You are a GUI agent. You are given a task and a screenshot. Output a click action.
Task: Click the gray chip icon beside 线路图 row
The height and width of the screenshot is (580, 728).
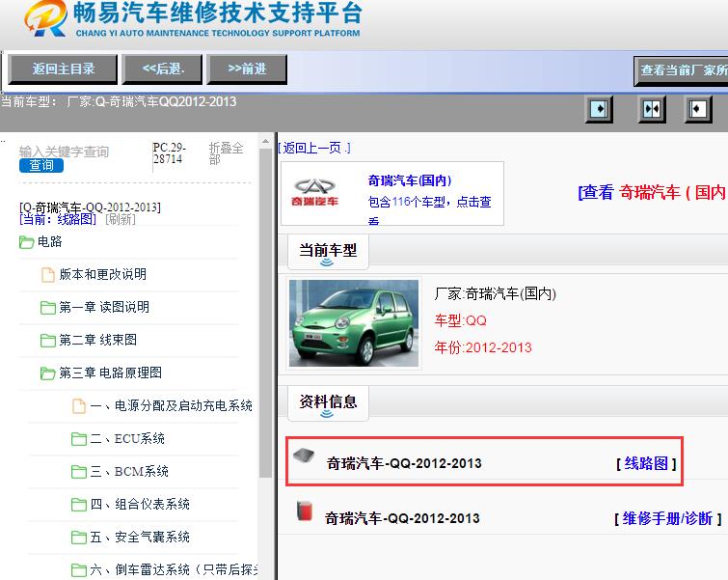[x=304, y=456]
